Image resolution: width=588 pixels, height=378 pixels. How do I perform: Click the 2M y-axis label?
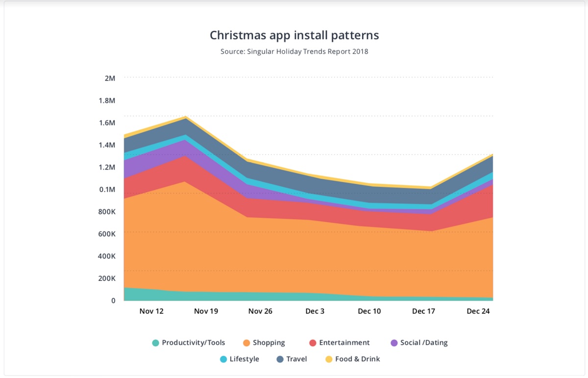click(x=110, y=78)
